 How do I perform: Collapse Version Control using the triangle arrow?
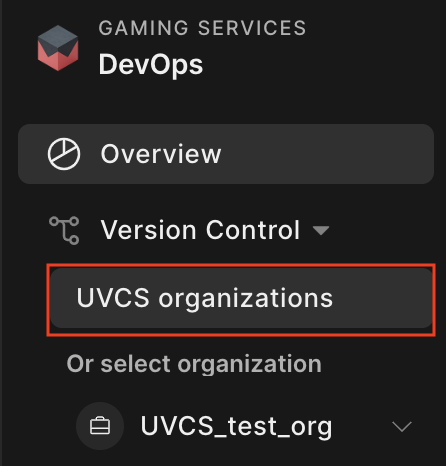point(321,230)
